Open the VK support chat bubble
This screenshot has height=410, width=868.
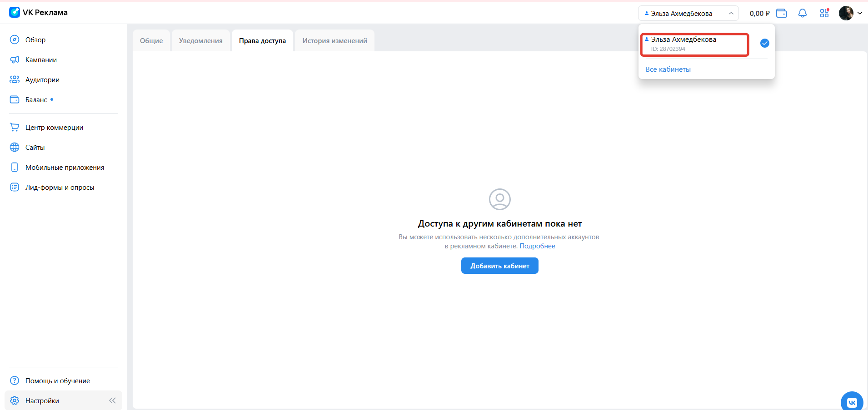tap(852, 401)
